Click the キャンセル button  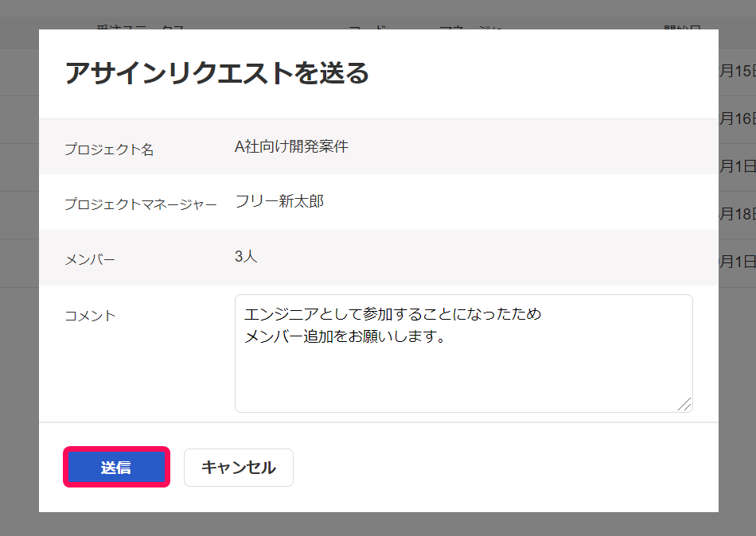pos(239,467)
